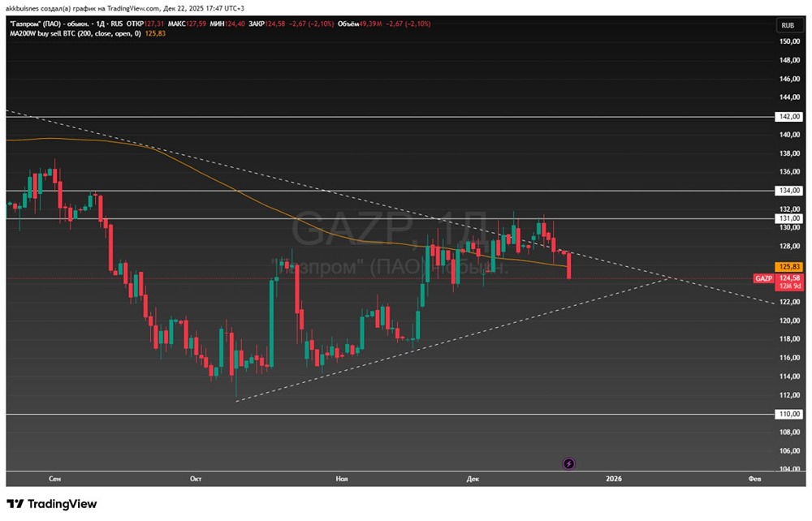
Task: Click the "Газпром" (ПАО) symbol title
Action: 50,24
